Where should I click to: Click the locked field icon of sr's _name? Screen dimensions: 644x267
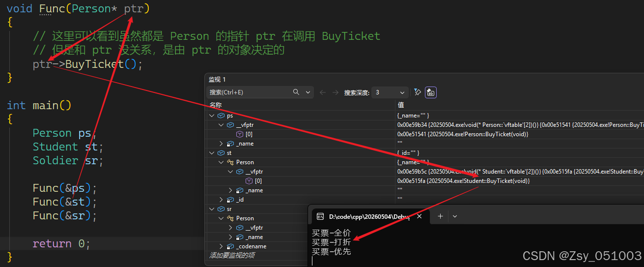point(240,237)
